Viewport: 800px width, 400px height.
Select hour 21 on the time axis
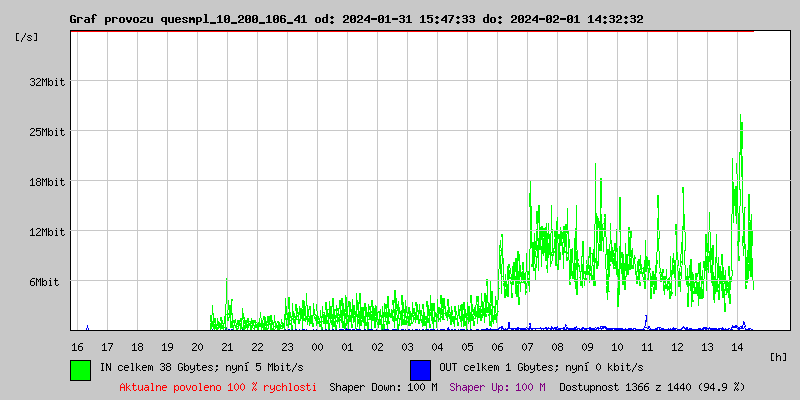(x=227, y=346)
